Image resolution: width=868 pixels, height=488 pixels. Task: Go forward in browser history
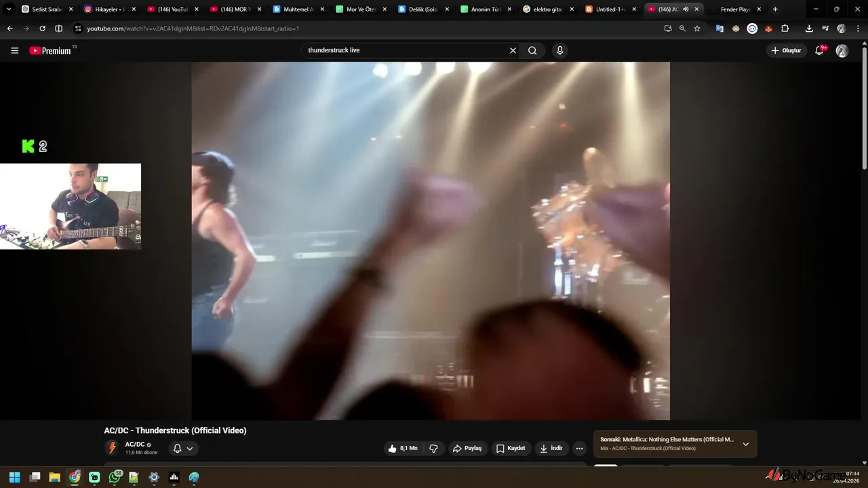coord(26,28)
